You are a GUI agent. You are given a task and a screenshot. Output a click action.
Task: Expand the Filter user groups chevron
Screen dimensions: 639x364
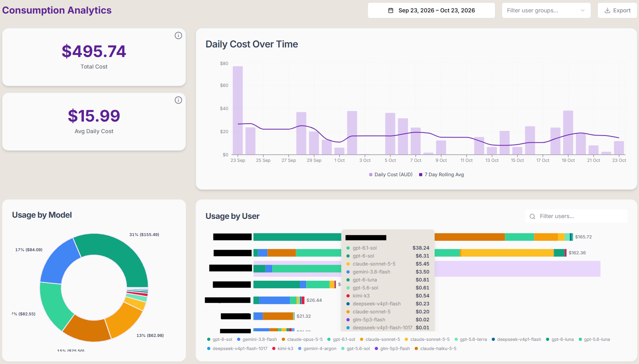pyautogui.click(x=583, y=10)
